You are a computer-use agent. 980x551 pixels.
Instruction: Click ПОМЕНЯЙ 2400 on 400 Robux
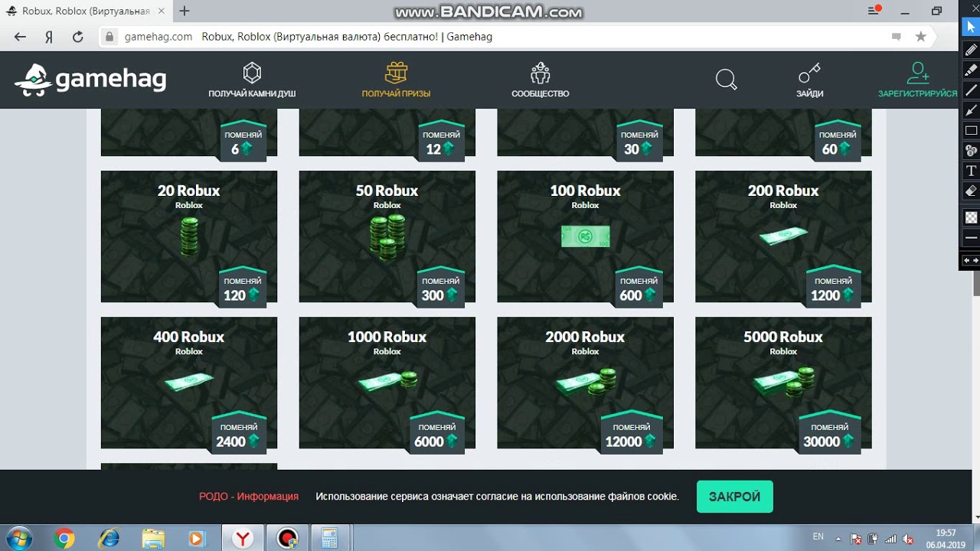pos(239,434)
